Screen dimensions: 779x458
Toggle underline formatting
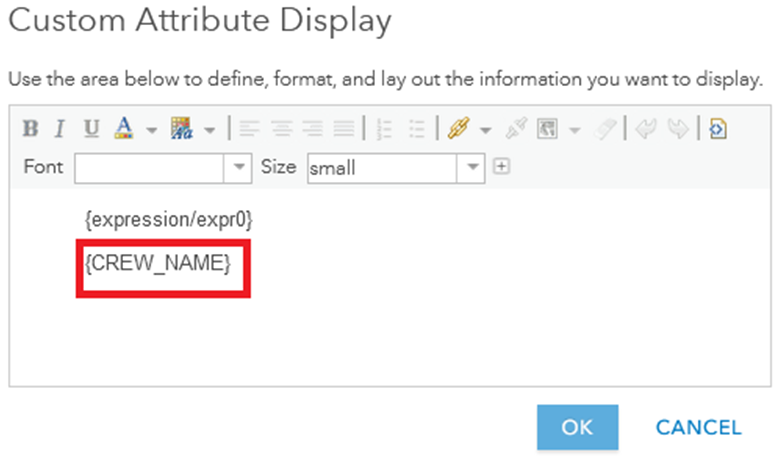pyautogui.click(x=91, y=129)
